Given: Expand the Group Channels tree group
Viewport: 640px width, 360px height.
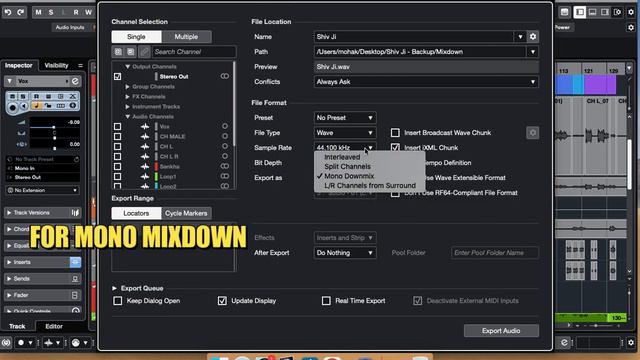Looking at the screenshot, I should 127,87.
